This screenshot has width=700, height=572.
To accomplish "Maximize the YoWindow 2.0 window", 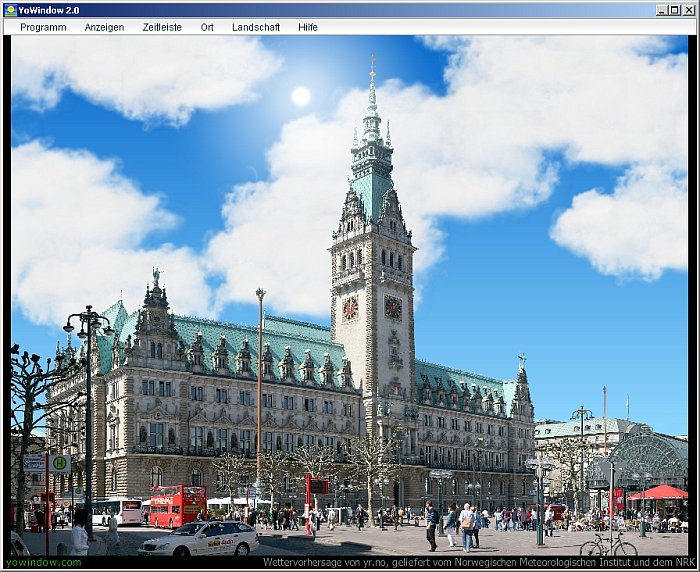I will pos(675,10).
